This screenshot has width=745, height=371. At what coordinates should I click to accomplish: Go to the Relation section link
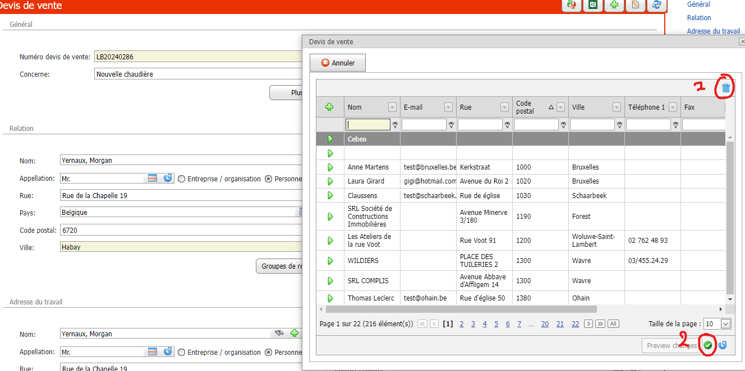click(x=699, y=18)
